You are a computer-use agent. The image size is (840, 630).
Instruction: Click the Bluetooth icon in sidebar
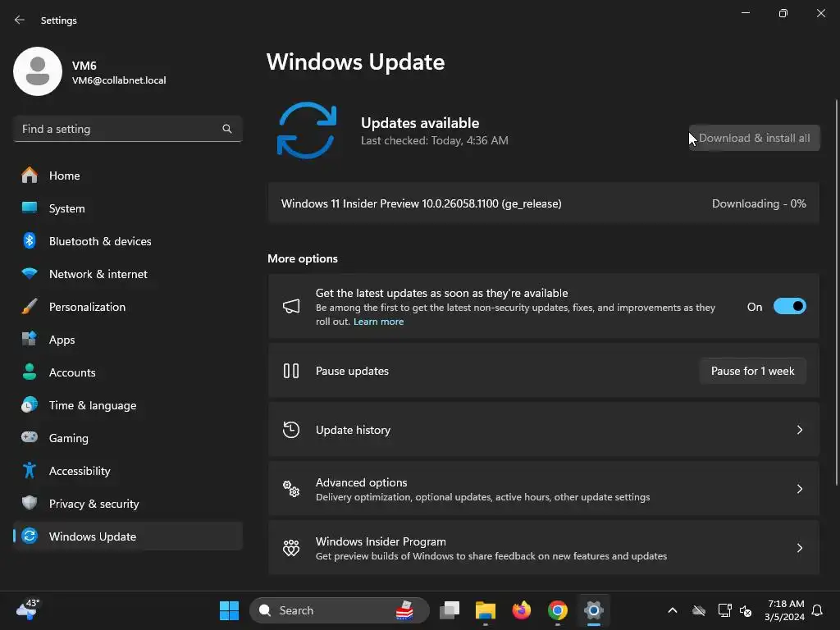[30, 240]
